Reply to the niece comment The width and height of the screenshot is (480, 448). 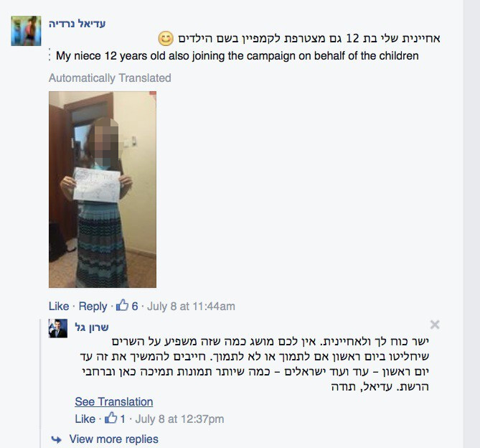tap(93, 306)
